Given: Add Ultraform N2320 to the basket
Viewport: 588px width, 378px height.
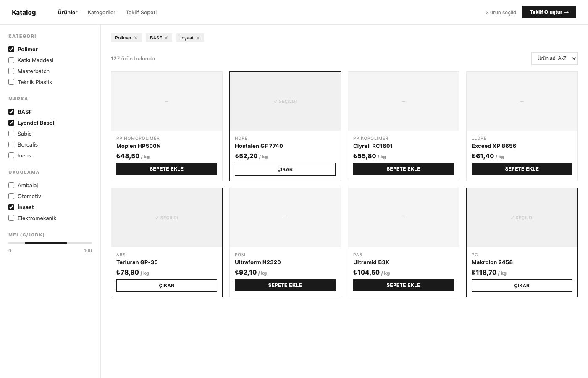Looking at the screenshot, I should [285, 285].
